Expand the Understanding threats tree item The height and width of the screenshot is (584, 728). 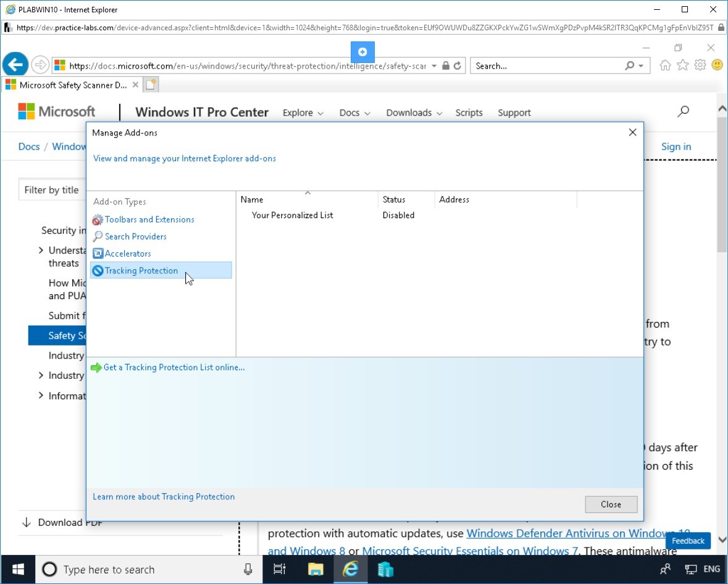coord(41,250)
